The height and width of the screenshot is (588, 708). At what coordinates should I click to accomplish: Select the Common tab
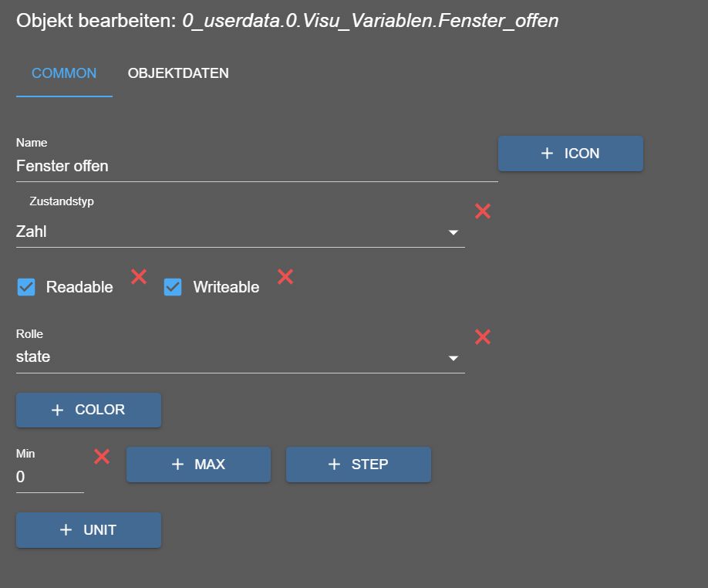64,74
